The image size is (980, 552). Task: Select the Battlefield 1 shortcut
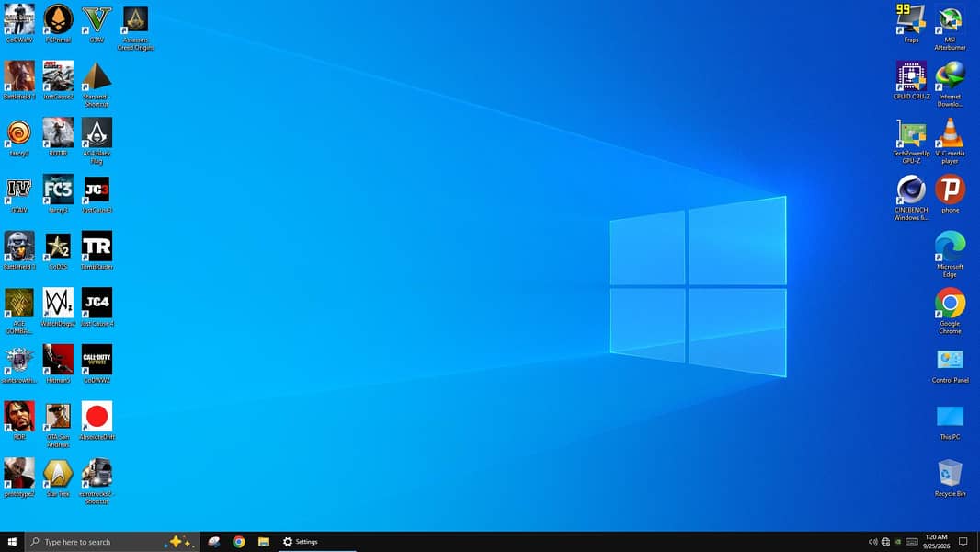point(19,76)
